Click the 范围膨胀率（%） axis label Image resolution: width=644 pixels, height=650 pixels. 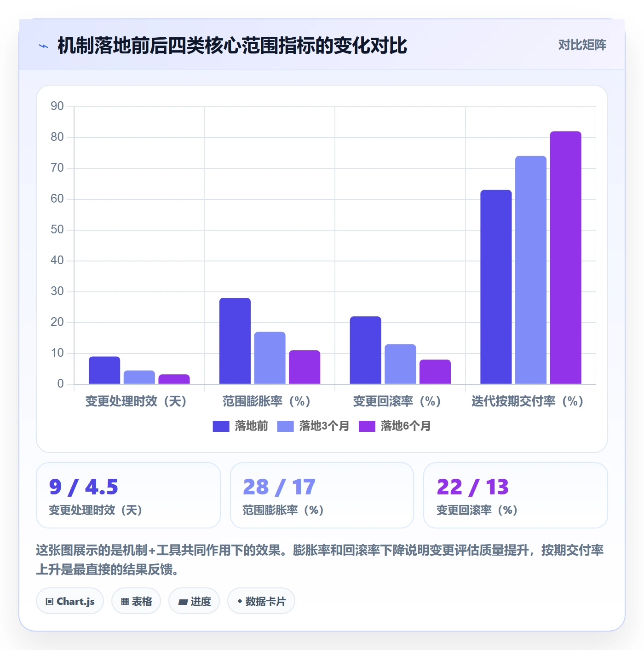267,401
